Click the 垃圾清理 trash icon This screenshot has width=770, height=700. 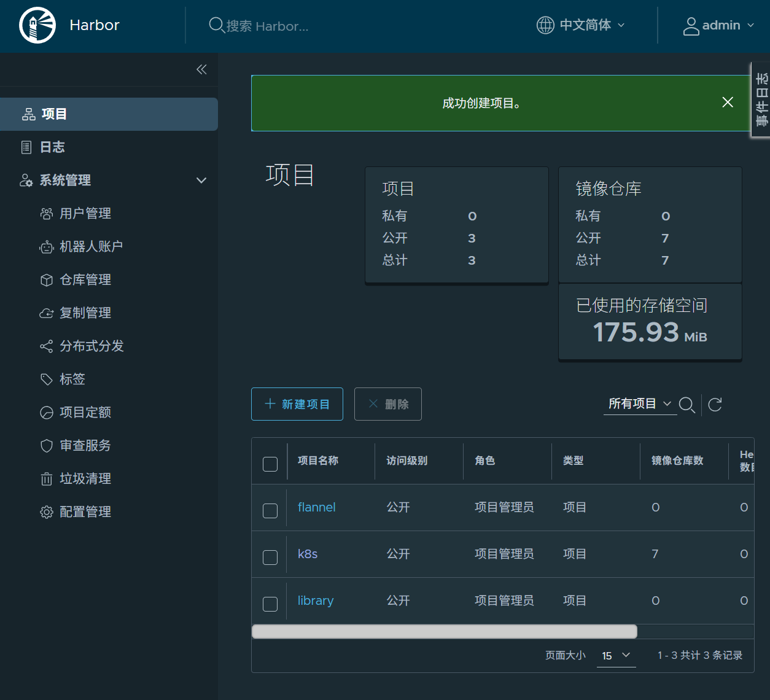click(x=47, y=479)
